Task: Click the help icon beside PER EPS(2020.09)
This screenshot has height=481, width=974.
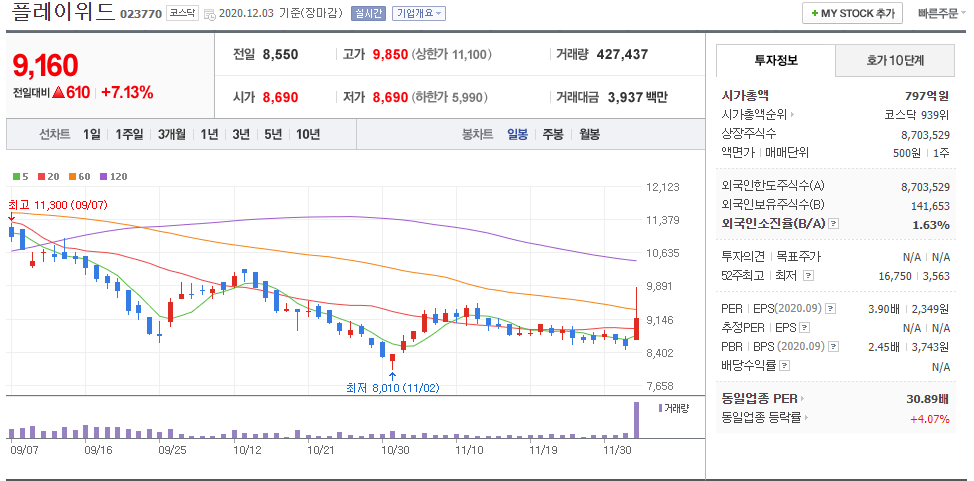Action: point(831,308)
